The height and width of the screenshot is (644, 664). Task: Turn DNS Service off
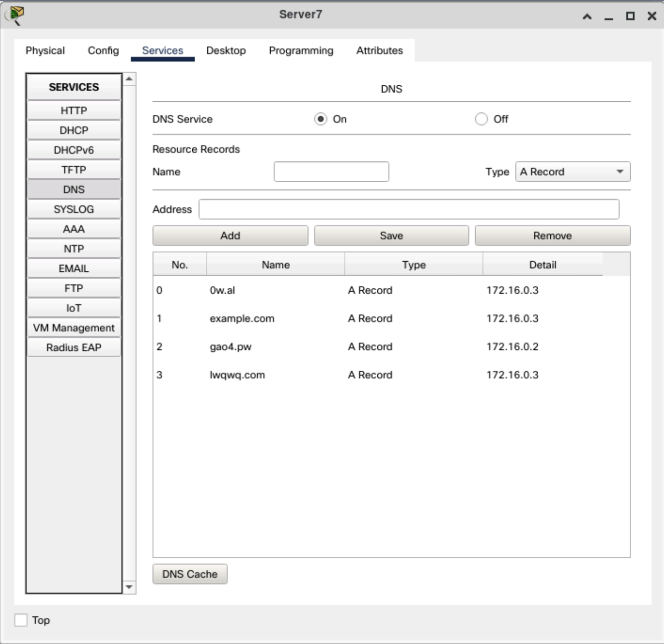(x=481, y=119)
